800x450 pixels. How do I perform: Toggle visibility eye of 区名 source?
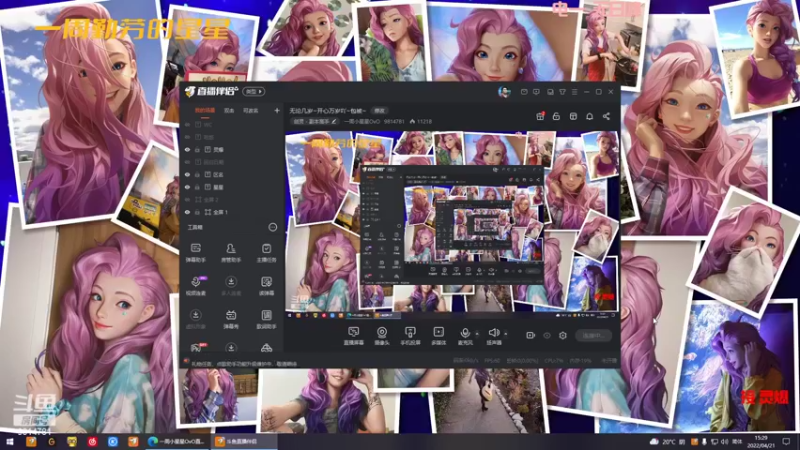[x=187, y=174]
